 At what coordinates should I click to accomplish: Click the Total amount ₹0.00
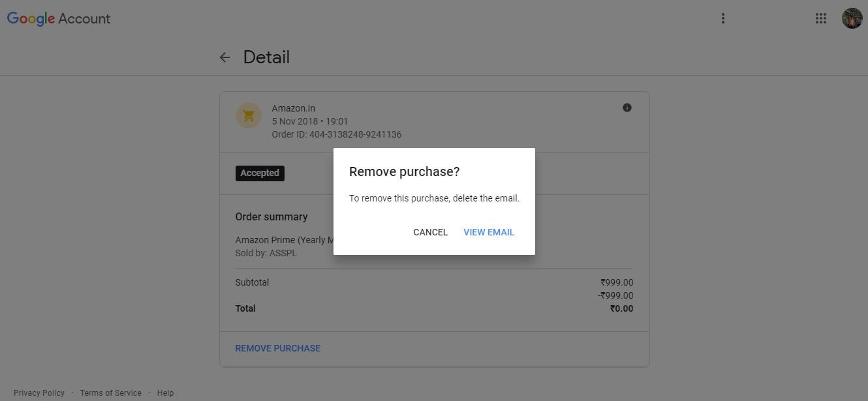(621, 308)
